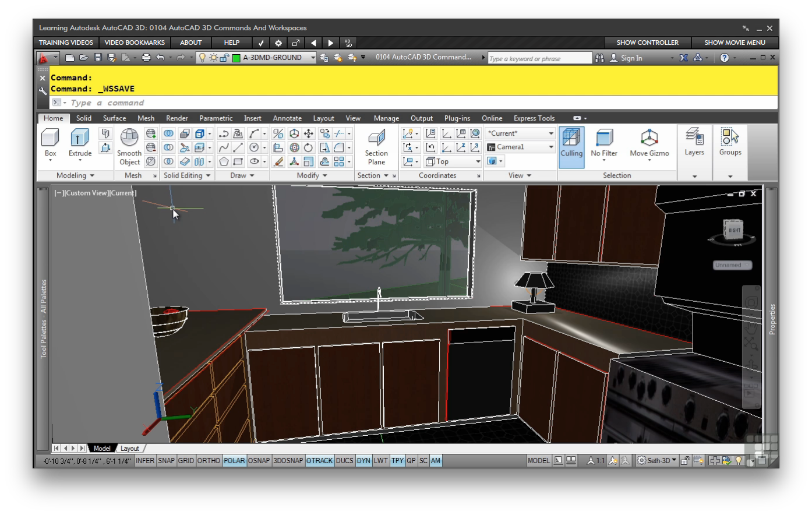This screenshot has width=812, height=515.
Task: Expand the Modify panel
Action: click(312, 175)
